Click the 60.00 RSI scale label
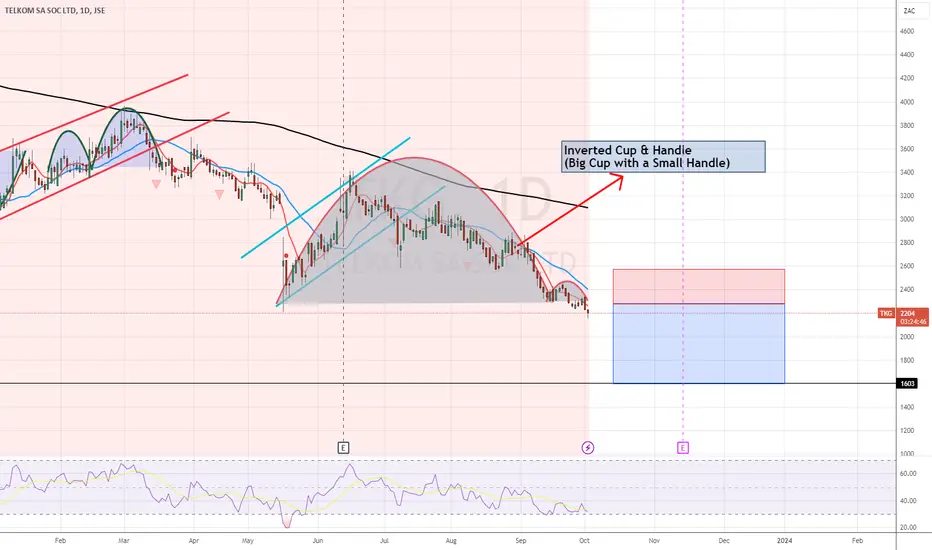 pos(908,474)
